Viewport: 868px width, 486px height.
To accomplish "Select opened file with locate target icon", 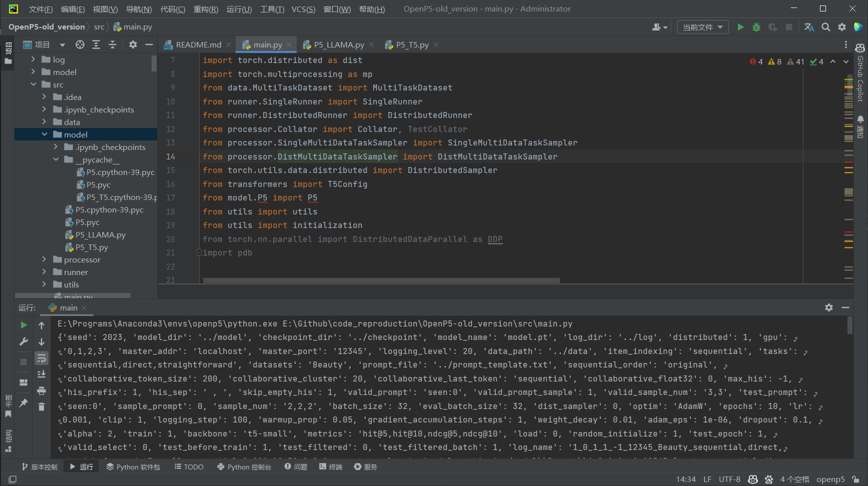I will click(x=80, y=44).
